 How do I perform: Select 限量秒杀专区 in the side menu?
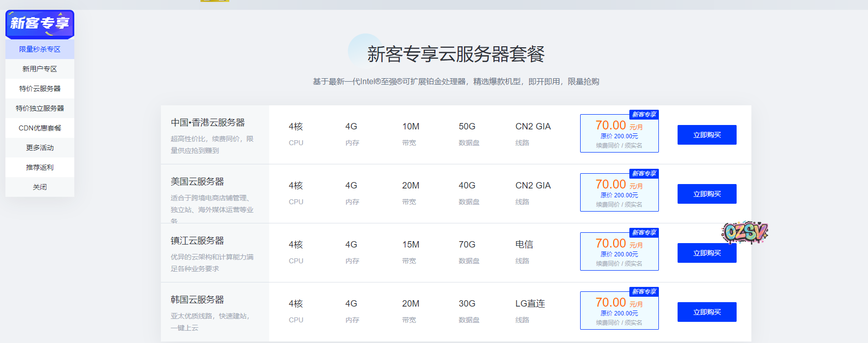tap(40, 49)
